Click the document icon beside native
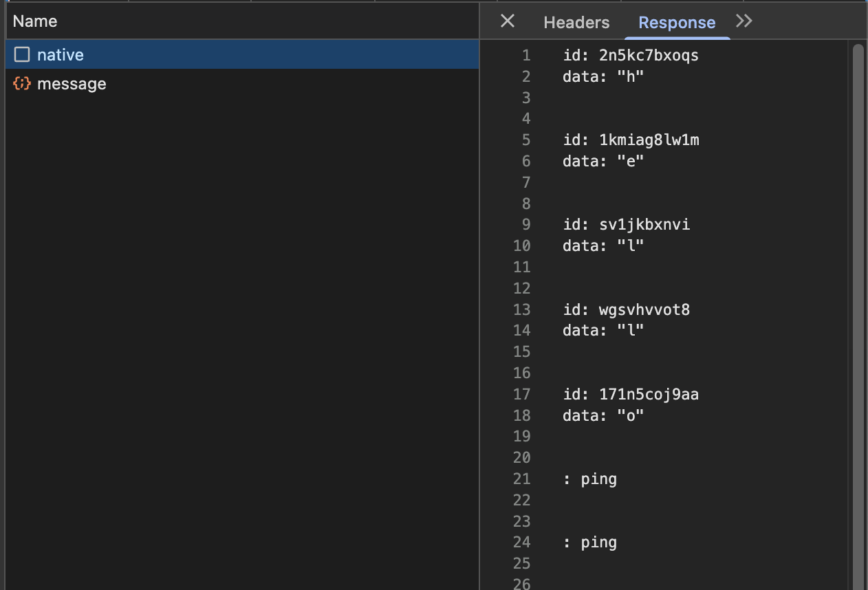The width and height of the screenshot is (868, 590). coord(22,54)
